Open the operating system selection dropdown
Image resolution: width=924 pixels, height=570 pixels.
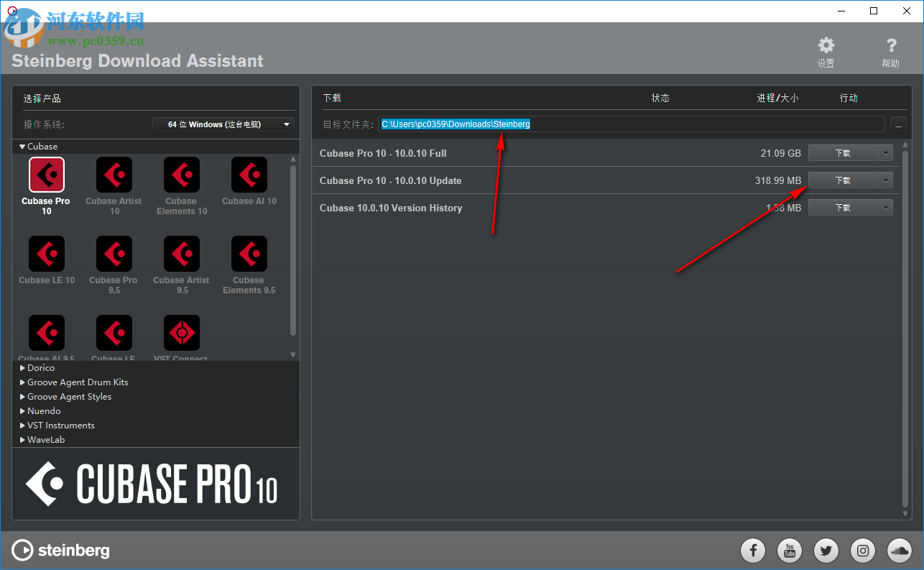pos(223,124)
